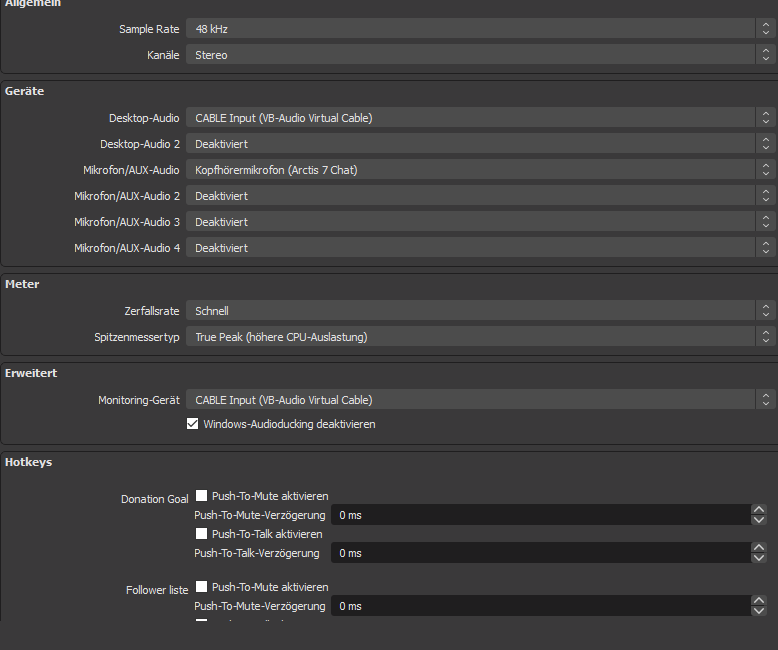This screenshot has width=778, height=650.
Task: Click the Spitzenmessertyp dropdown arrow
Action: point(765,337)
